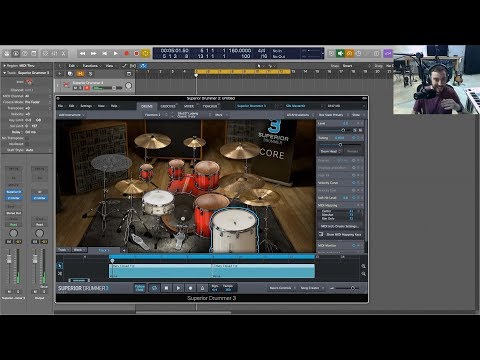Open the tracks area Edit menu
The width and height of the screenshot is (480, 360).
click(72, 66)
